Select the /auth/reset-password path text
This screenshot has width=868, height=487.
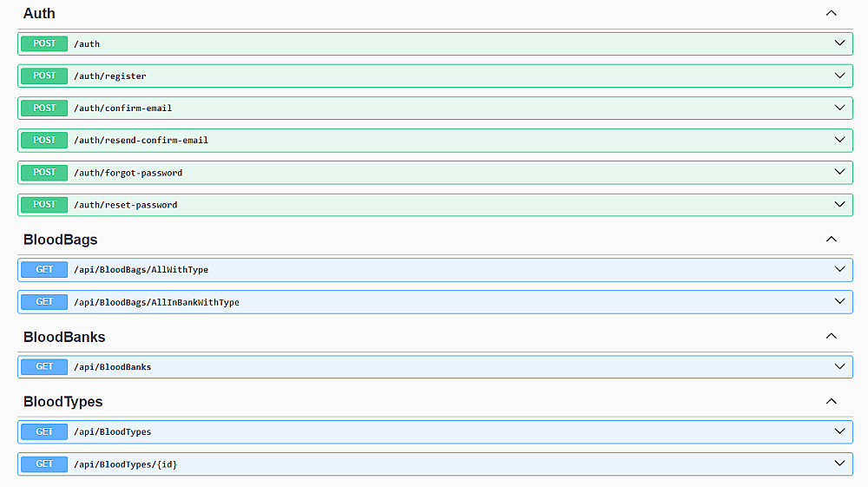[126, 206]
